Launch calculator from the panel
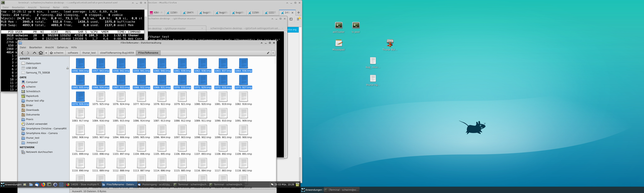This screenshot has width=644, height=193. [61, 184]
